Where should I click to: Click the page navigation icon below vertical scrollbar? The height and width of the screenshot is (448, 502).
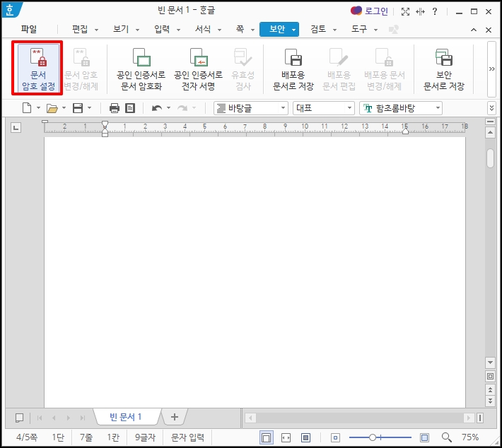[490, 377]
